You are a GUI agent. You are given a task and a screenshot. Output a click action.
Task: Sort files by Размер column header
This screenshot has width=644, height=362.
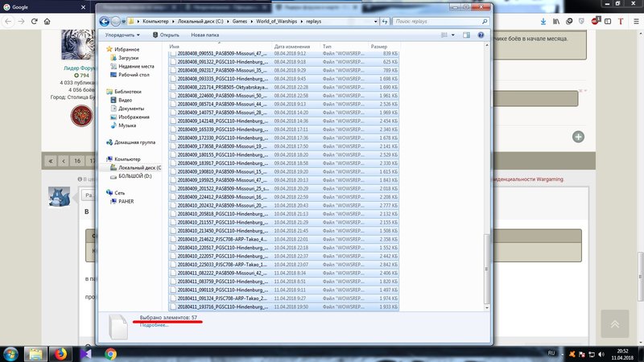pyautogui.click(x=379, y=47)
